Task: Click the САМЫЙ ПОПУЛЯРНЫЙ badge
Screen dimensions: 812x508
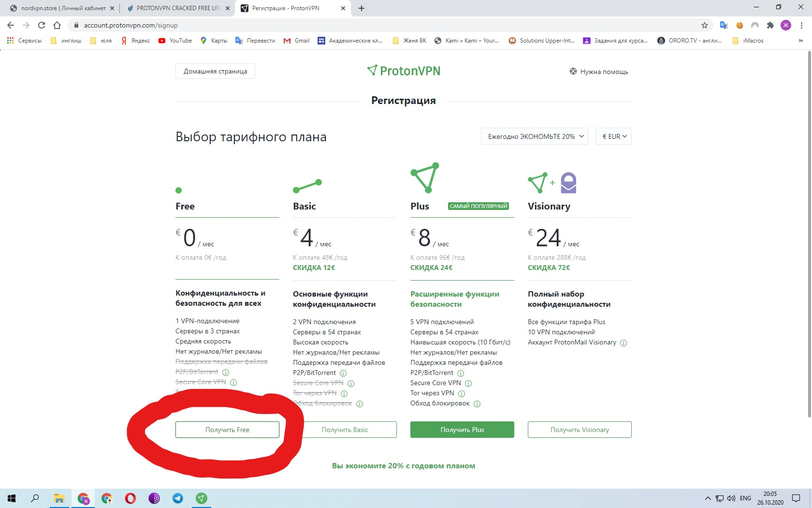Action: click(478, 206)
